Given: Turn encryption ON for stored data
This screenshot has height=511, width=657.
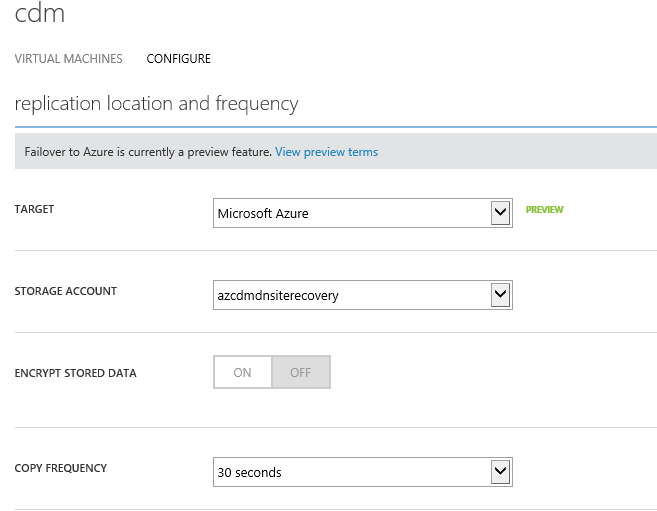Looking at the screenshot, I should point(242,372).
